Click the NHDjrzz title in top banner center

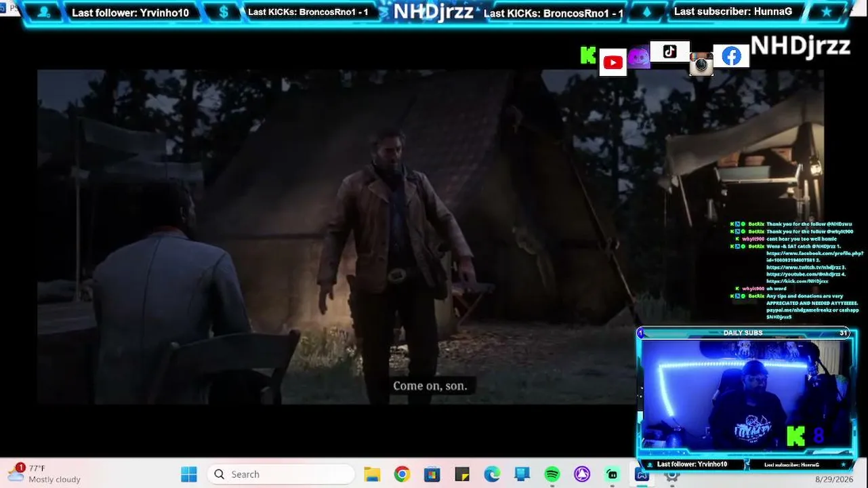tap(433, 12)
